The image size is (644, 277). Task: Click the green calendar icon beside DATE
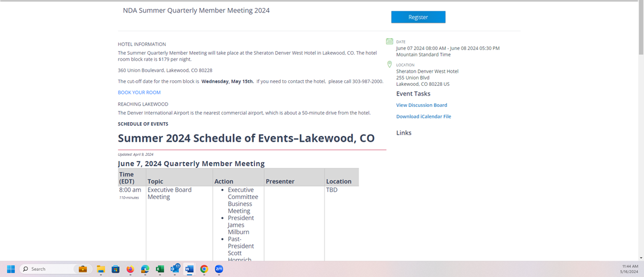click(x=389, y=42)
